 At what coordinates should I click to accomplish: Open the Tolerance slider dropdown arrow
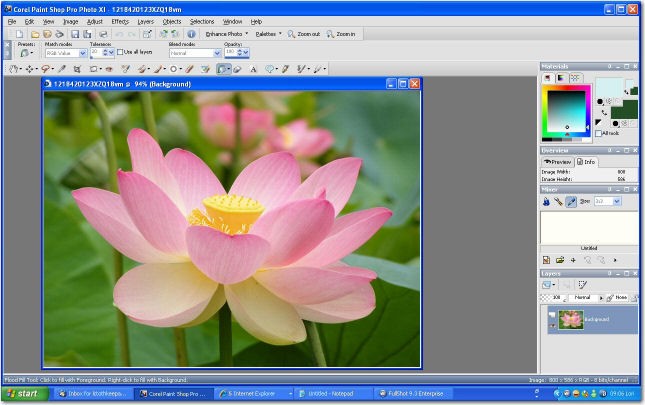click(x=111, y=53)
